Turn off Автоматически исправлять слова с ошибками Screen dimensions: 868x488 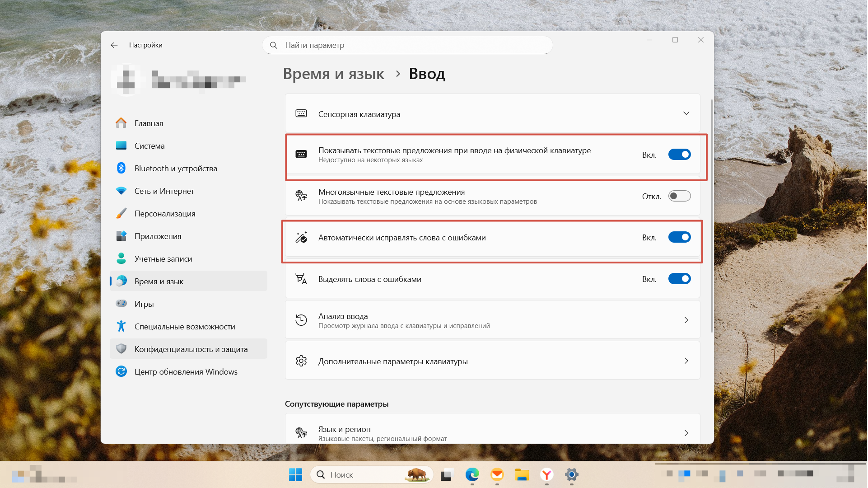click(680, 237)
